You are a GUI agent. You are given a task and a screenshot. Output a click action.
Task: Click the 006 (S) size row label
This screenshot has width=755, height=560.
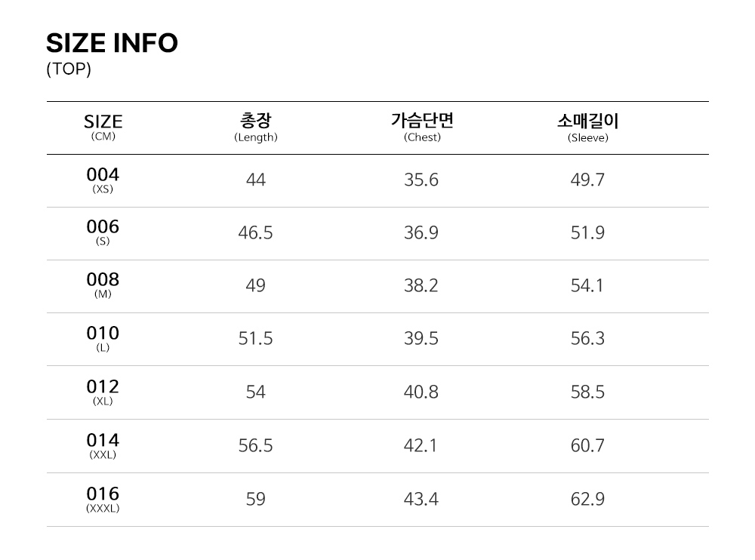(103, 232)
